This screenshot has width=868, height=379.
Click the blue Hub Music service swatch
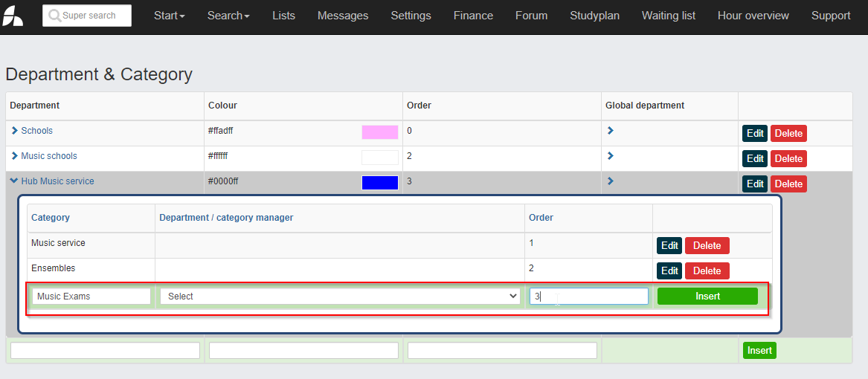coord(380,183)
